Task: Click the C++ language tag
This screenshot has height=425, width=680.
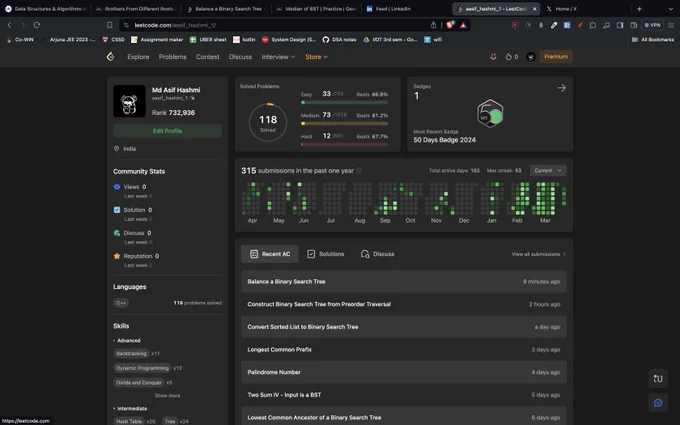Action: click(x=121, y=303)
